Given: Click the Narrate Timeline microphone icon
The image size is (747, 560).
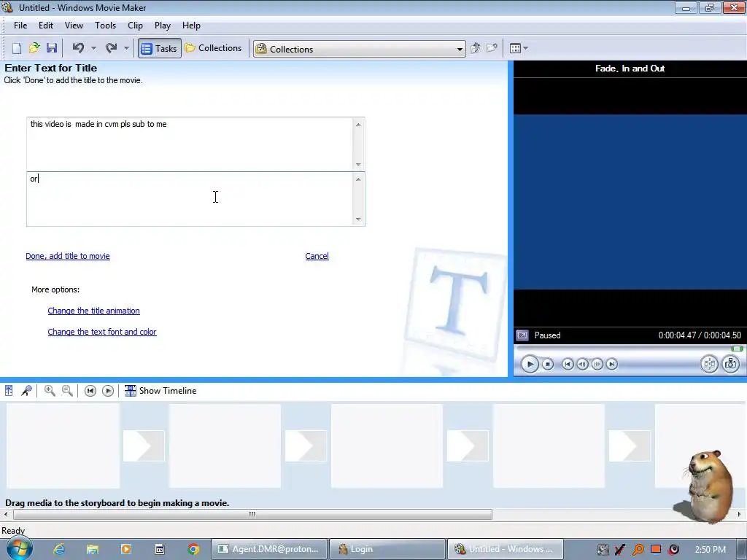Looking at the screenshot, I should (x=27, y=391).
